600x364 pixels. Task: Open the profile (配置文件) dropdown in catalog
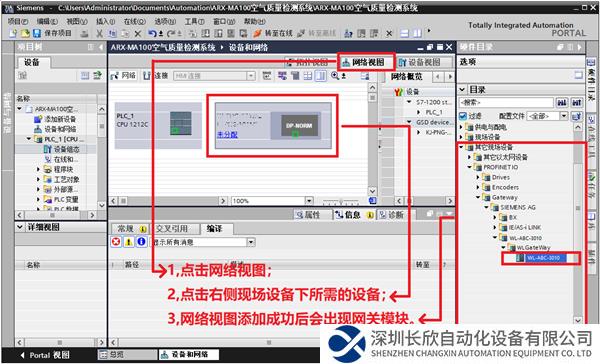point(564,116)
